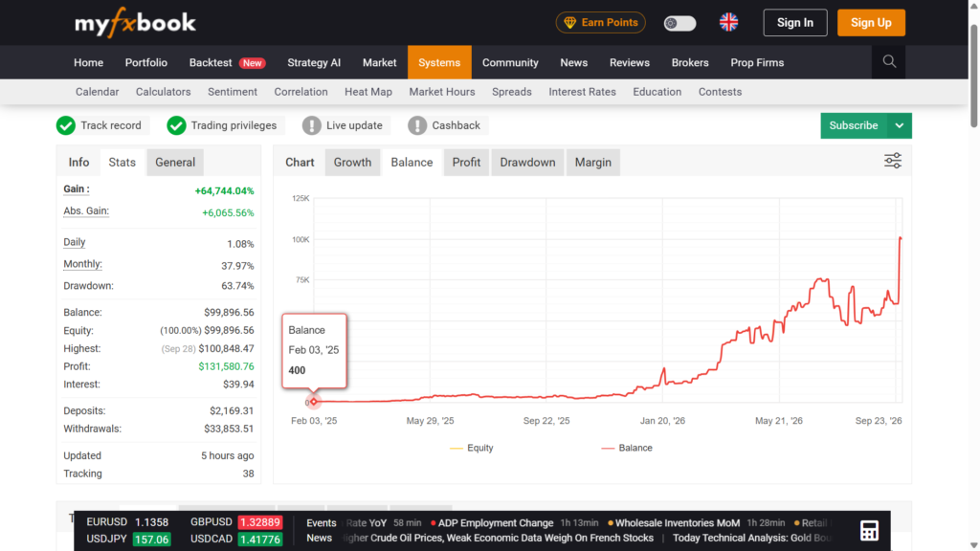Switch to the Profit chart tab

coord(466,163)
